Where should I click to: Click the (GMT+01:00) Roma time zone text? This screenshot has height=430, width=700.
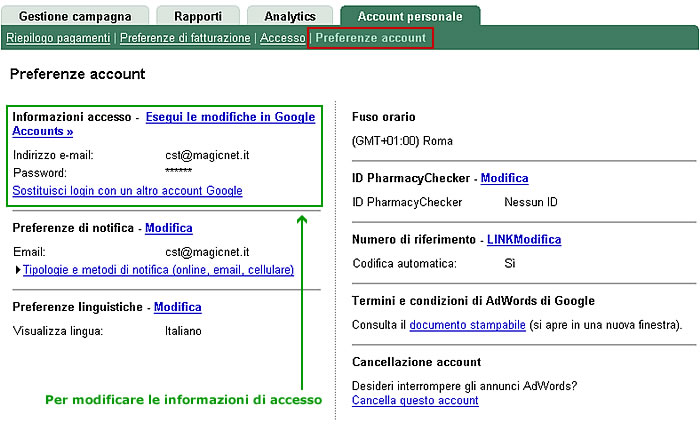pos(402,141)
